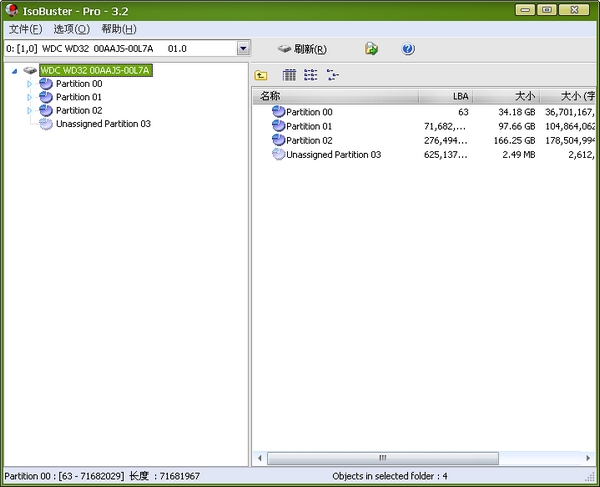Click Partition 02 icon in file list
This screenshot has width=600, height=487.
(x=279, y=140)
